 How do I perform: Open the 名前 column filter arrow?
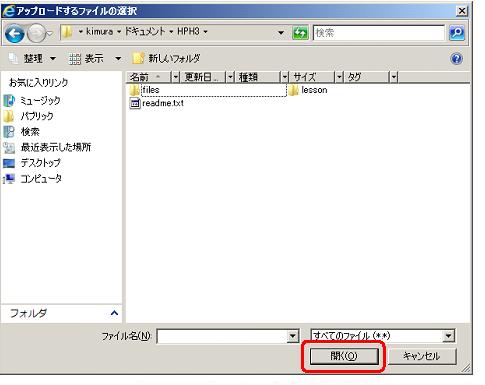pyautogui.click(x=175, y=77)
